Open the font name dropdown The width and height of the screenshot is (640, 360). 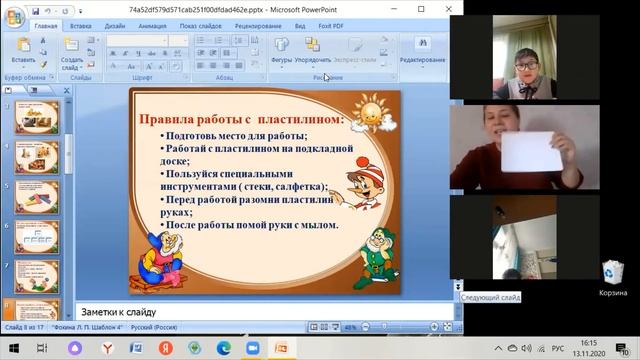(x=164, y=40)
